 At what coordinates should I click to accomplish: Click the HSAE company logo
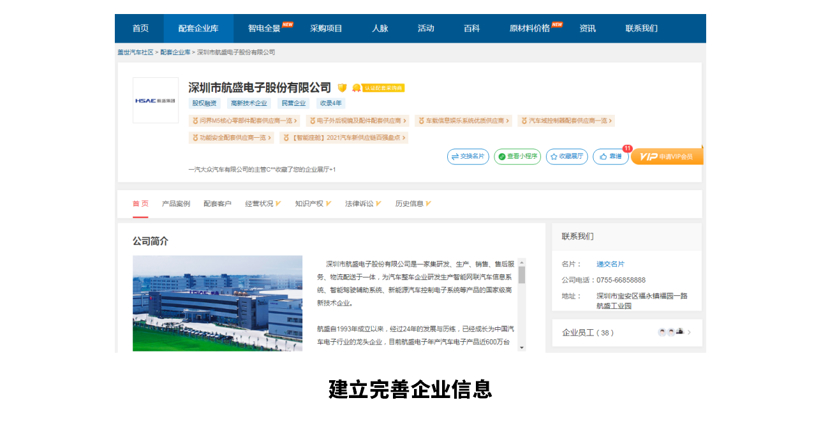pyautogui.click(x=155, y=100)
